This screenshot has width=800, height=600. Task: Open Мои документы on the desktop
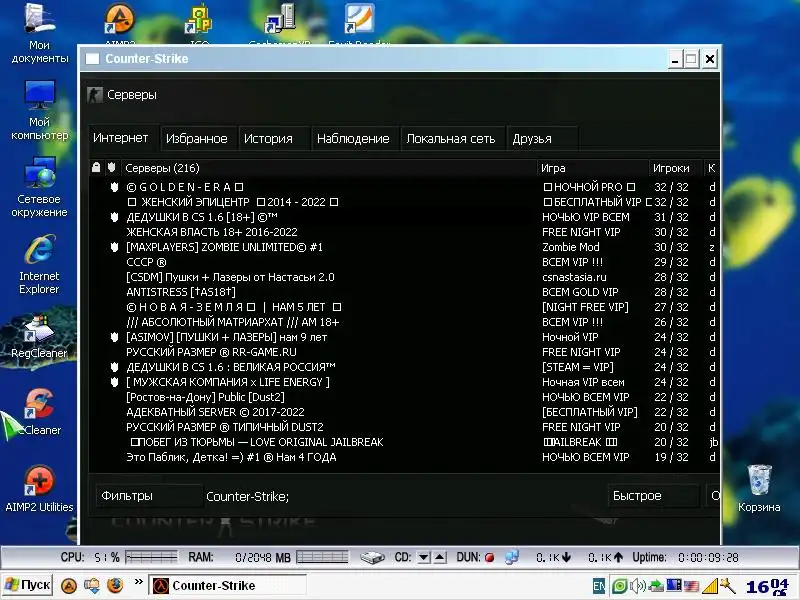(40, 33)
